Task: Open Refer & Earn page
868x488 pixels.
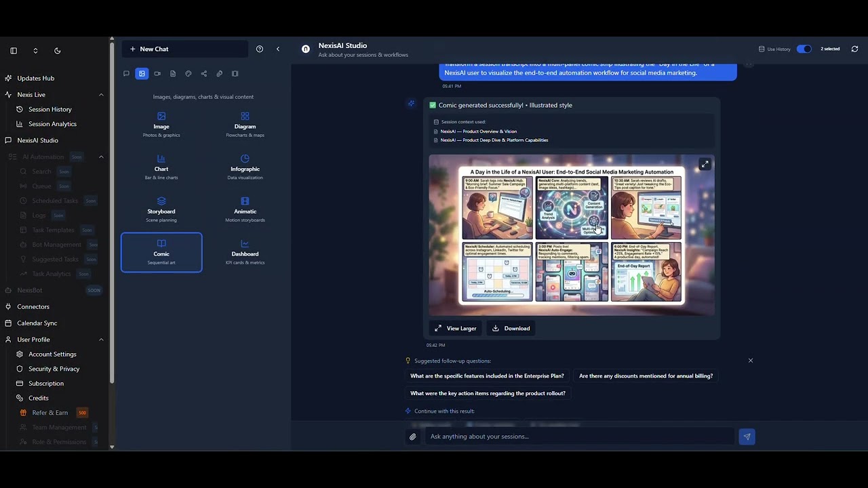Action: point(50,413)
